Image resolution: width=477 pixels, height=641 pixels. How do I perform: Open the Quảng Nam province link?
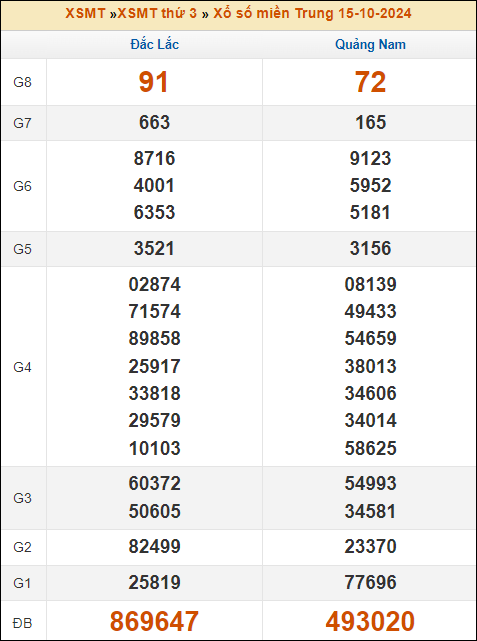(370, 44)
